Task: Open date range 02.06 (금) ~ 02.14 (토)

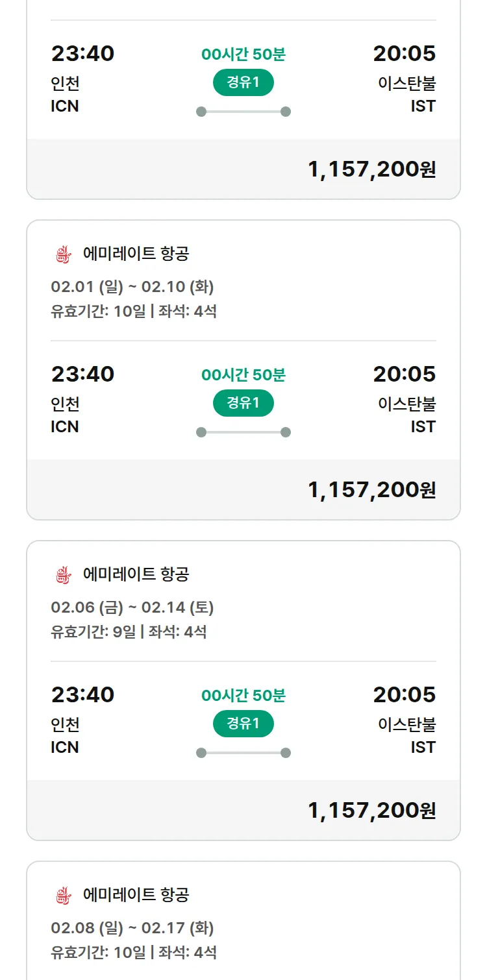Action: point(132,607)
